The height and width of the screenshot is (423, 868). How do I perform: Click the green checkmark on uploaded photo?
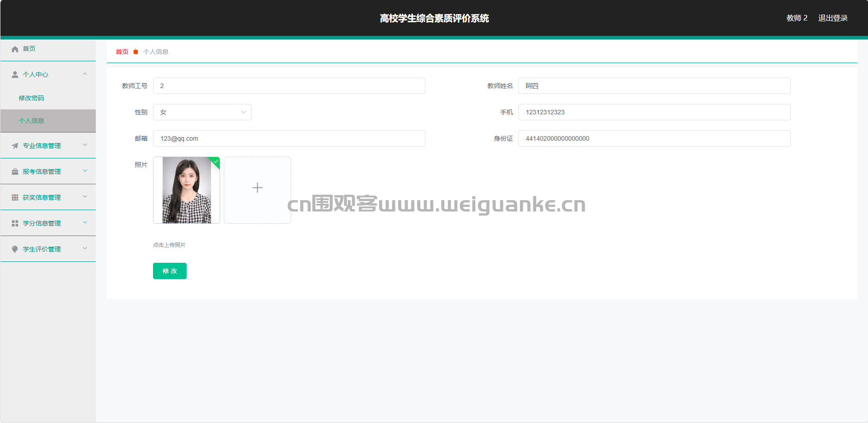point(216,161)
